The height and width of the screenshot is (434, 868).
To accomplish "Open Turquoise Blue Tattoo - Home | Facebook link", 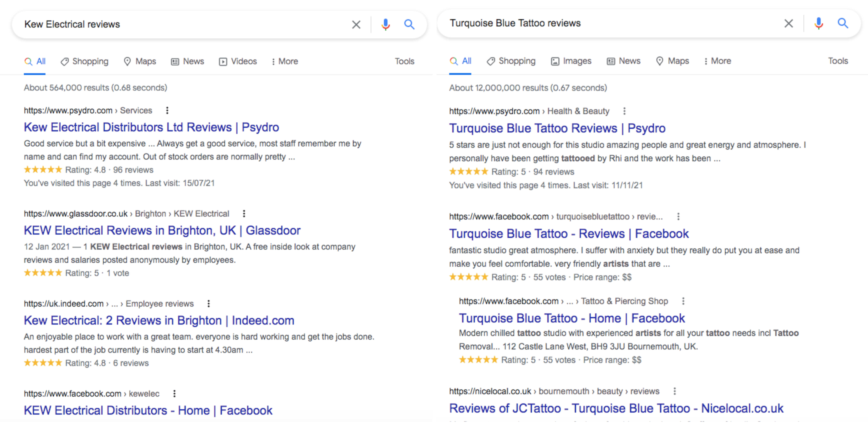I will (572, 318).
